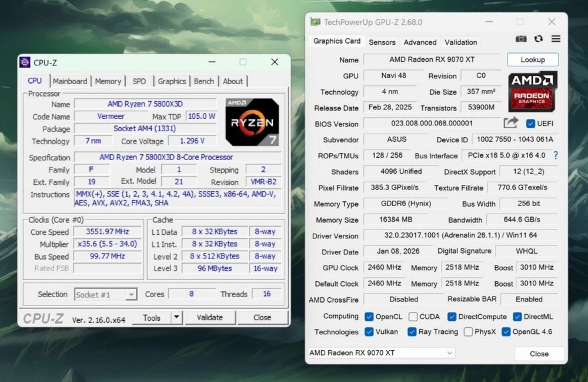Toggle the PhysX checkbox

pos(468,332)
